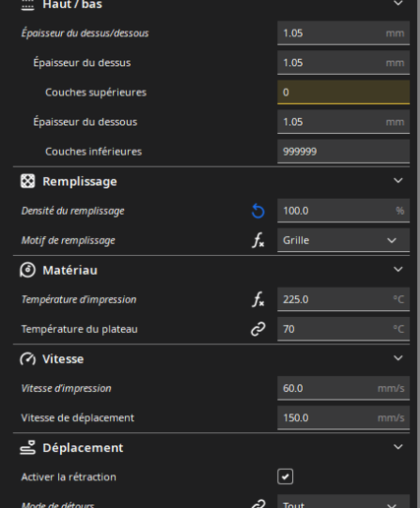This screenshot has width=420, height=508.
Task: Click link icon beside Mode de détours
Action: coord(258,504)
